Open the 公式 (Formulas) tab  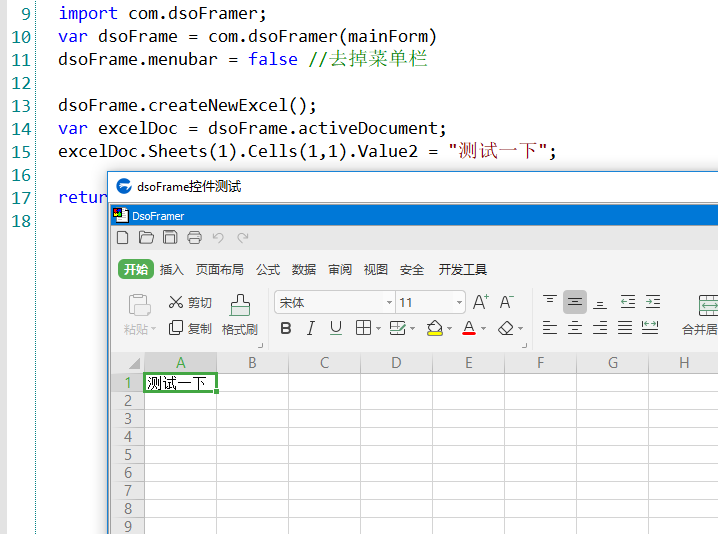tap(268, 269)
